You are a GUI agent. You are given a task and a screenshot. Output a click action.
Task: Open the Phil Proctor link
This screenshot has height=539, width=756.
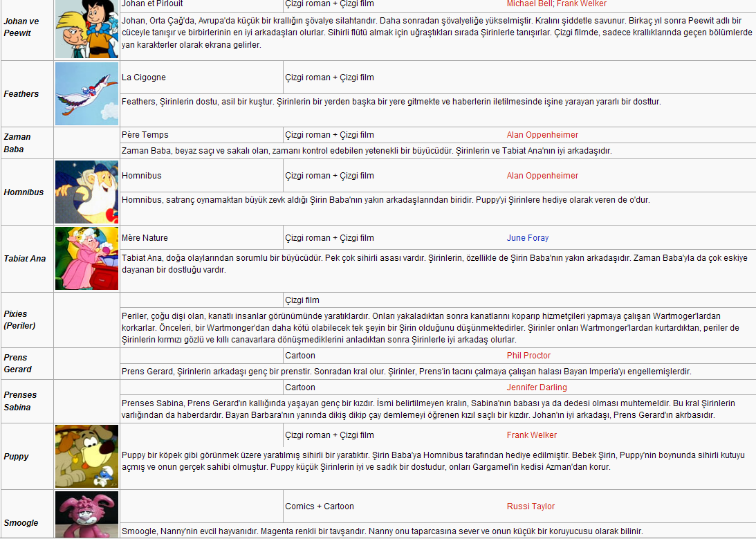coord(528,356)
